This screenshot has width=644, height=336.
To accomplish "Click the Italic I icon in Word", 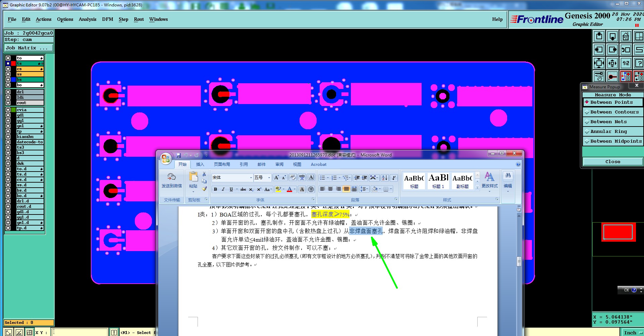I will 223,189.
